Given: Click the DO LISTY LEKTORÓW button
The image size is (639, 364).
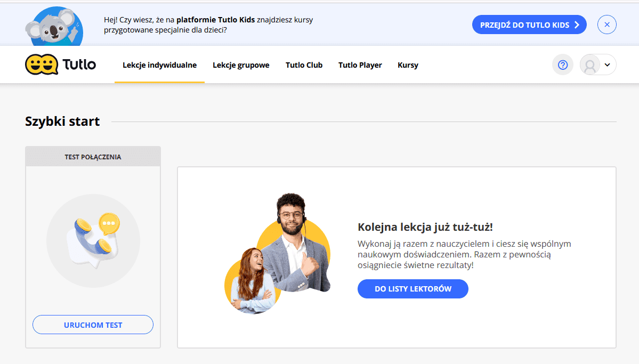Looking at the screenshot, I should click(412, 289).
